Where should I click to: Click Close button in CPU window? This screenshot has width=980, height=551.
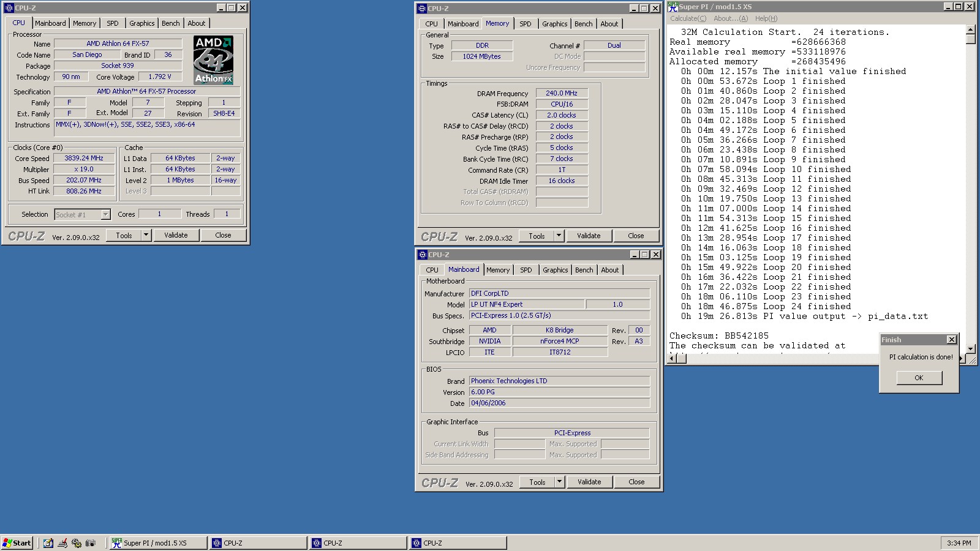click(x=224, y=235)
